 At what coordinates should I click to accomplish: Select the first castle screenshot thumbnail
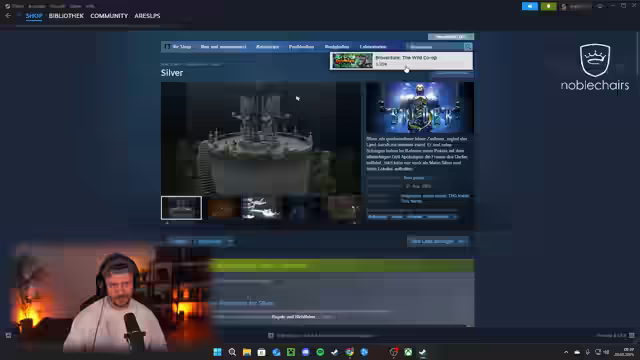coord(181,208)
